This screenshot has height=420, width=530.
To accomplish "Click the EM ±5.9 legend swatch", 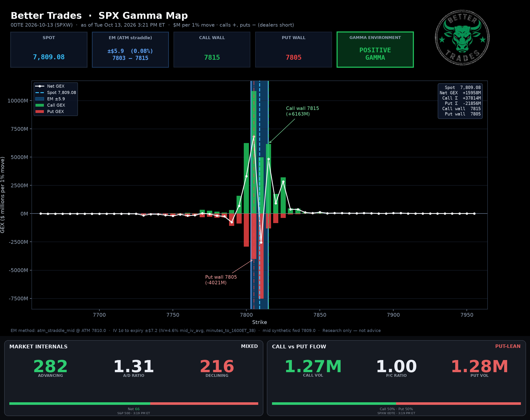I will tap(40, 99).
